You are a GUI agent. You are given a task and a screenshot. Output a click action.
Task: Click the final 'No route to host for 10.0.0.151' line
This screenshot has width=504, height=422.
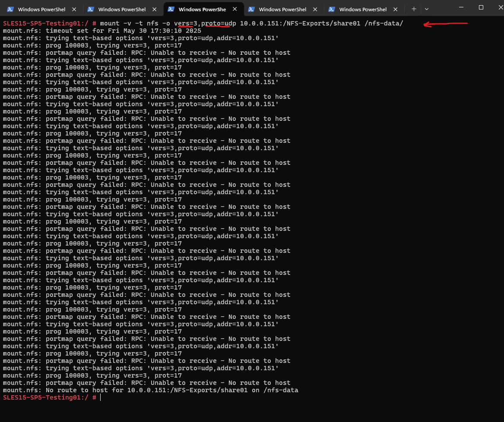(150, 390)
